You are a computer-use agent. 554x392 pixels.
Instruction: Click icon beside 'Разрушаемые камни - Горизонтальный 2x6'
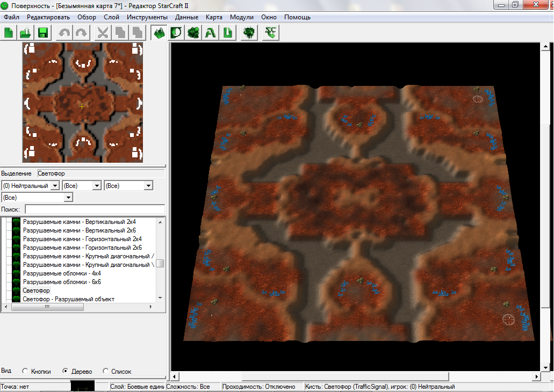(x=16, y=248)
